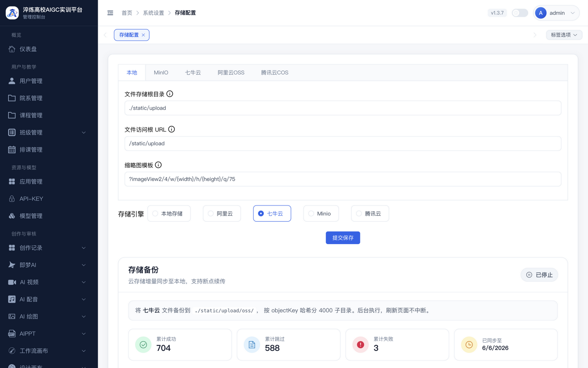Click 提交保存 button
The image size is (588, 368).
coord(343,238)
